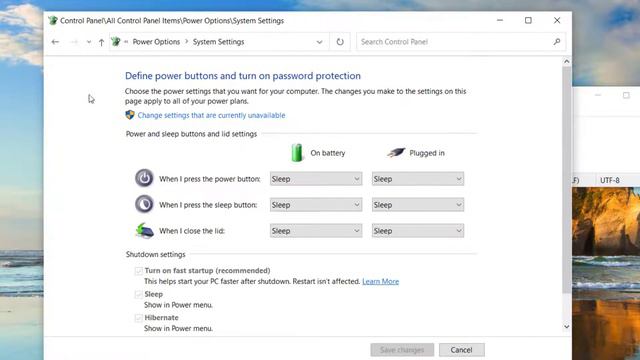
Task: Close the Control Panel window
Action: pos(557,20)
